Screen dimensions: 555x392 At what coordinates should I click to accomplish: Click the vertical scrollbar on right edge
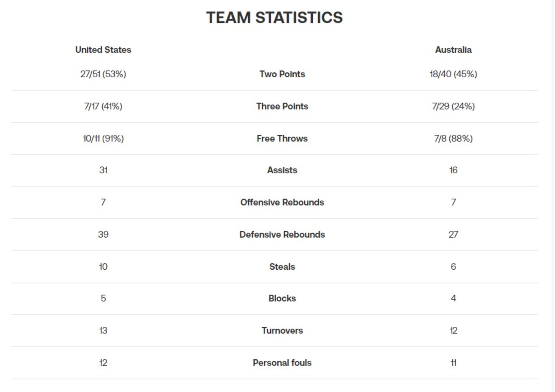(x=553, y=196)
